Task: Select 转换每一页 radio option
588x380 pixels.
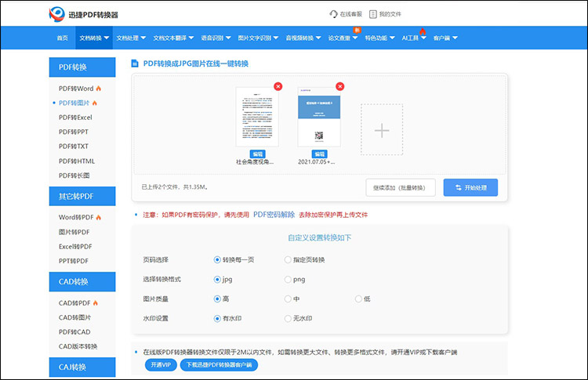Action: (x=216, y=259)
